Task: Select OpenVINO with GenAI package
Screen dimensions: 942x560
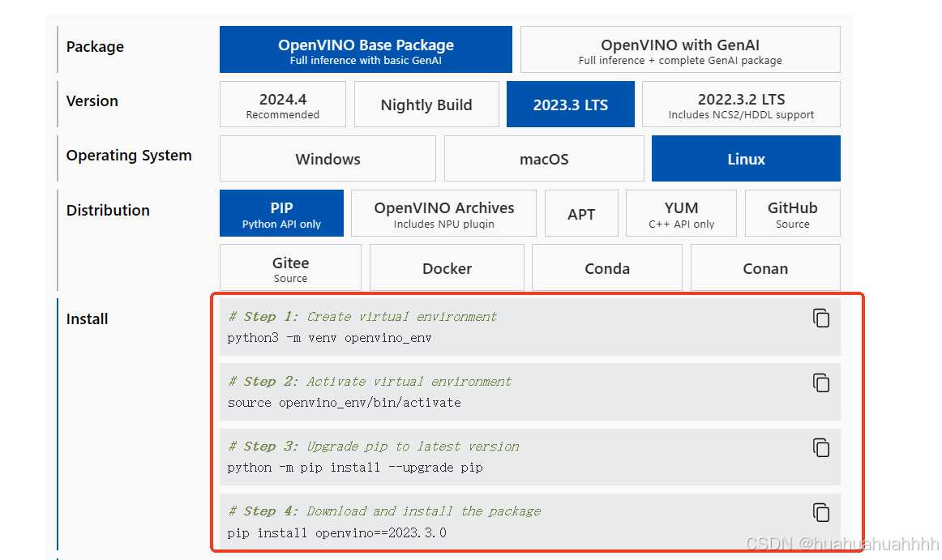Action: tap(680, 49)
